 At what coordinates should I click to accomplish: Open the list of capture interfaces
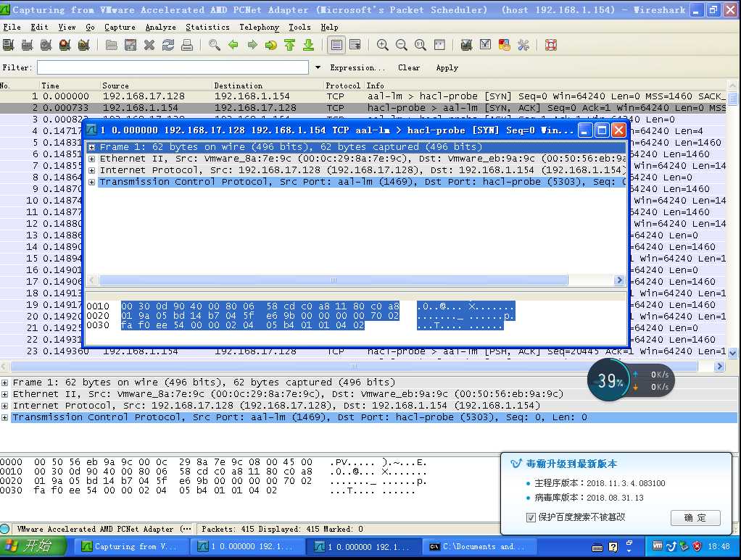click(9, 45)
